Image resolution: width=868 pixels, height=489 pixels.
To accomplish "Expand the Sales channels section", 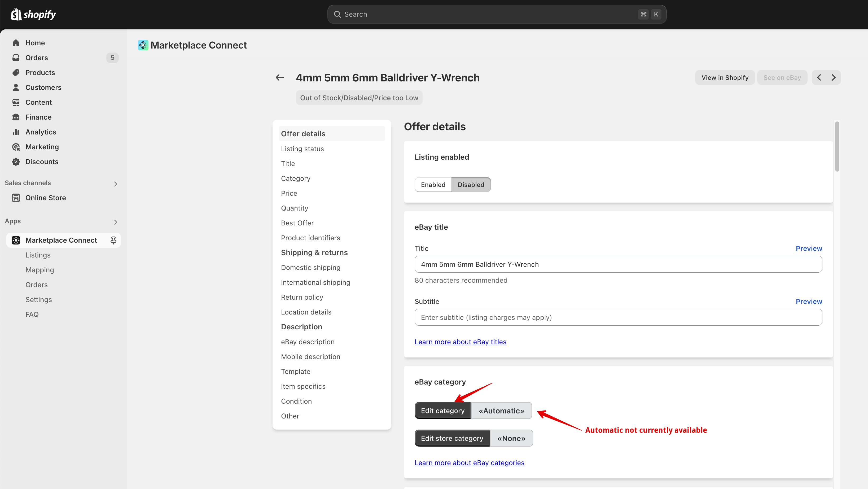I will pos(116,184).
